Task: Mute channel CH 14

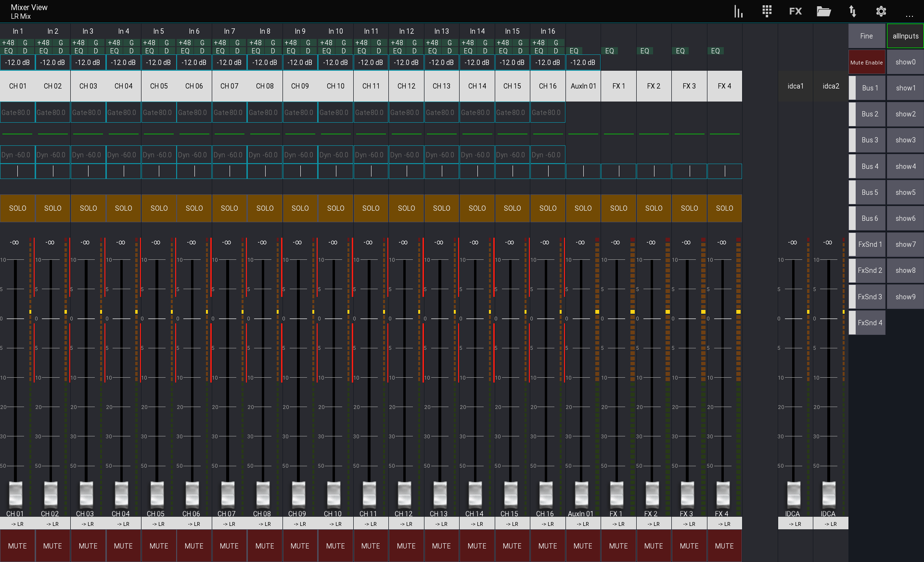Action: [477, 546]
